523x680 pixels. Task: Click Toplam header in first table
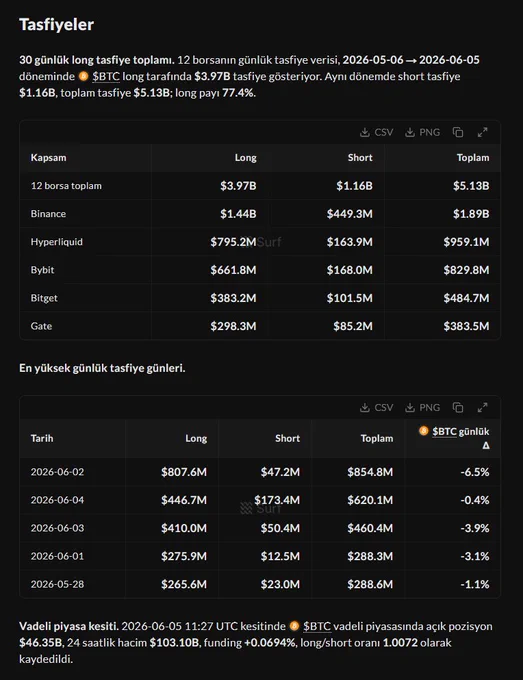(x=473, y=157)
